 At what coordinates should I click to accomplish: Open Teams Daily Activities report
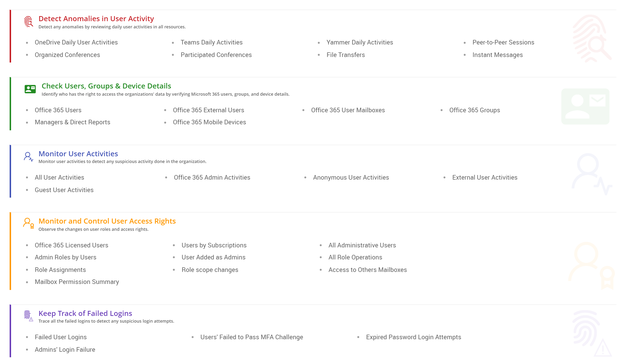(x=211, y=42)
